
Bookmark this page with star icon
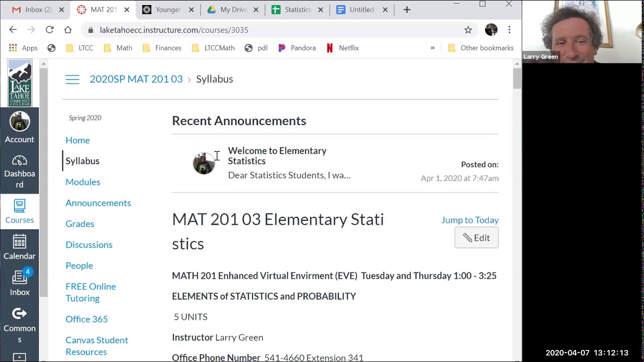[468, 30]
